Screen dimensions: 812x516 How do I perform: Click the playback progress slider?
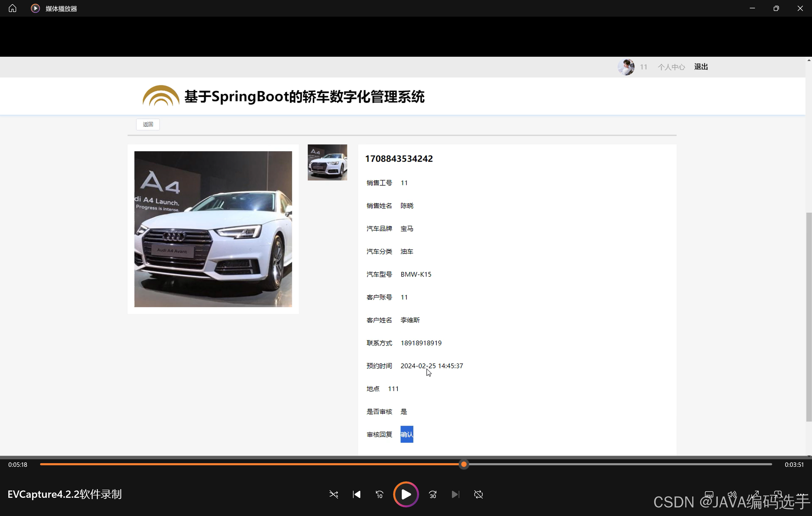click(x=464, y=464)
